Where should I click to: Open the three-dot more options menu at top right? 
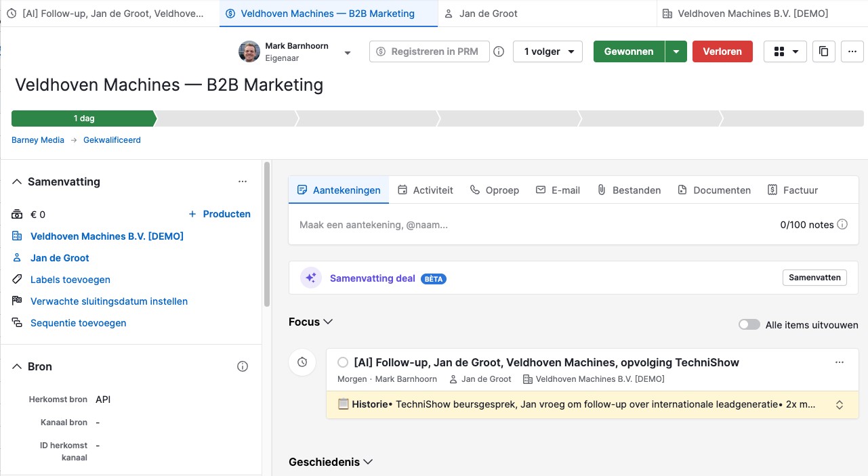pos(852,51)
